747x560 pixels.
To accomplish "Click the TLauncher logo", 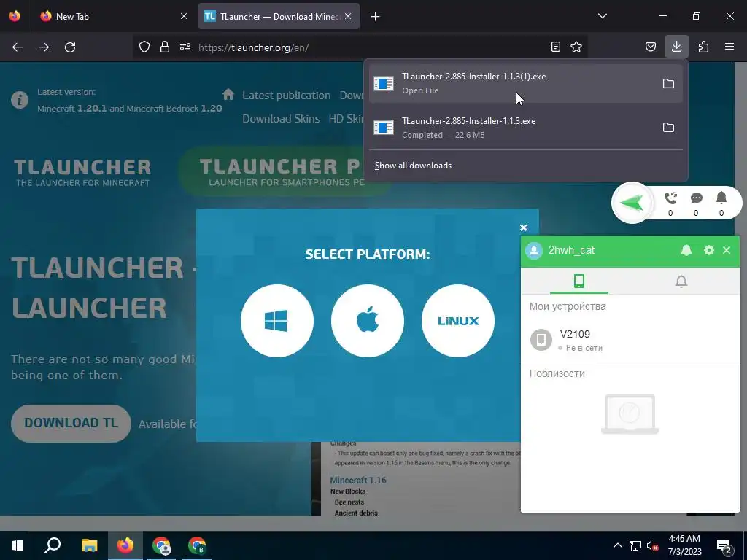I will (x=82, y=172).
